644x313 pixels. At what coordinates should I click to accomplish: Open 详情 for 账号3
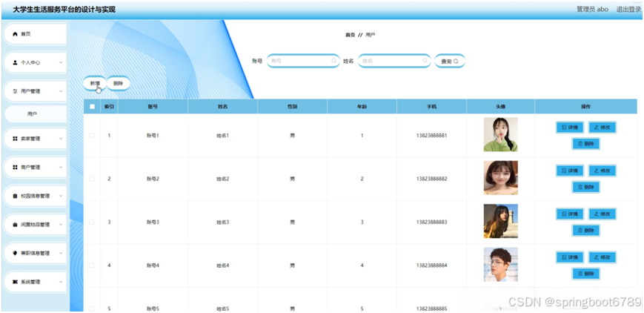click(x=570, y=214)
